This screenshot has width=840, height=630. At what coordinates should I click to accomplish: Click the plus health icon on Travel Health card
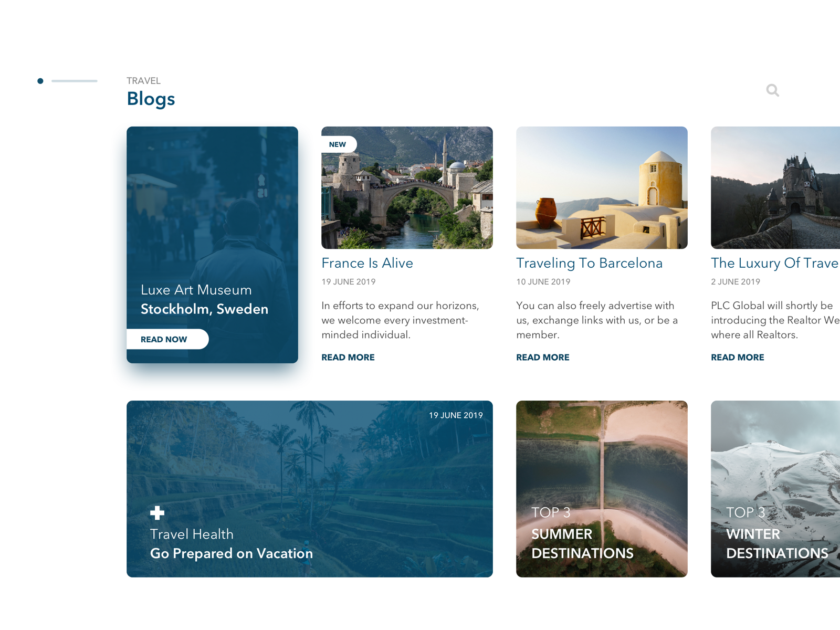[158, 512]
